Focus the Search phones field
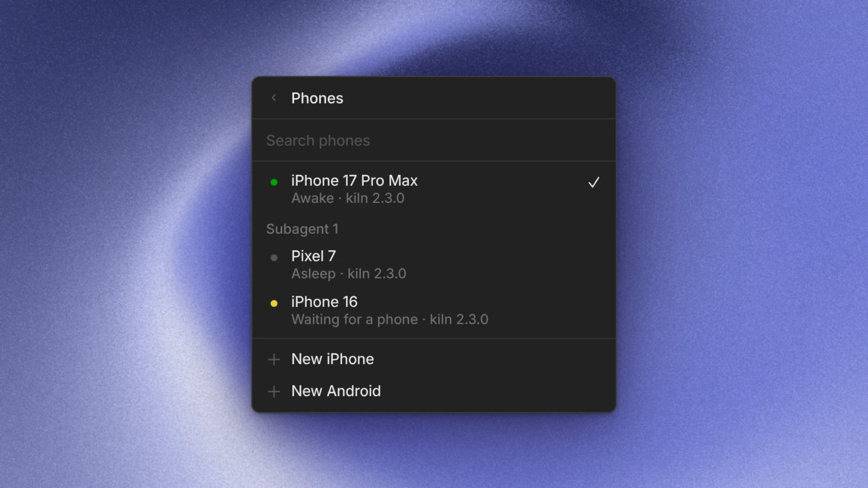The image size is (868, 488). tap(434, 140)
